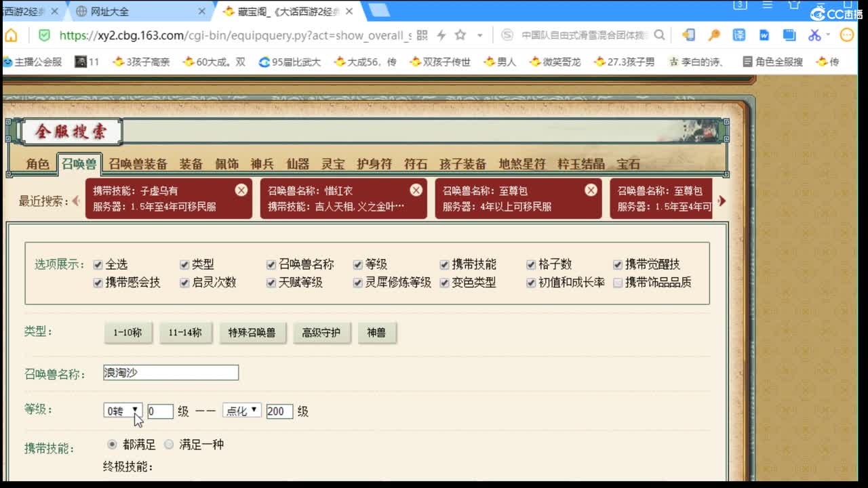Click the green security shield icon
The height and width of the screenshot is (488, 868).
point(44,35)
